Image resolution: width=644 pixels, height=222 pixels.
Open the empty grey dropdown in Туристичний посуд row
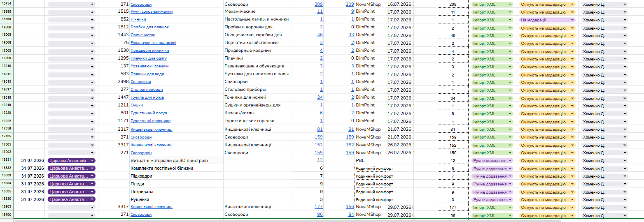click(72, 113)
